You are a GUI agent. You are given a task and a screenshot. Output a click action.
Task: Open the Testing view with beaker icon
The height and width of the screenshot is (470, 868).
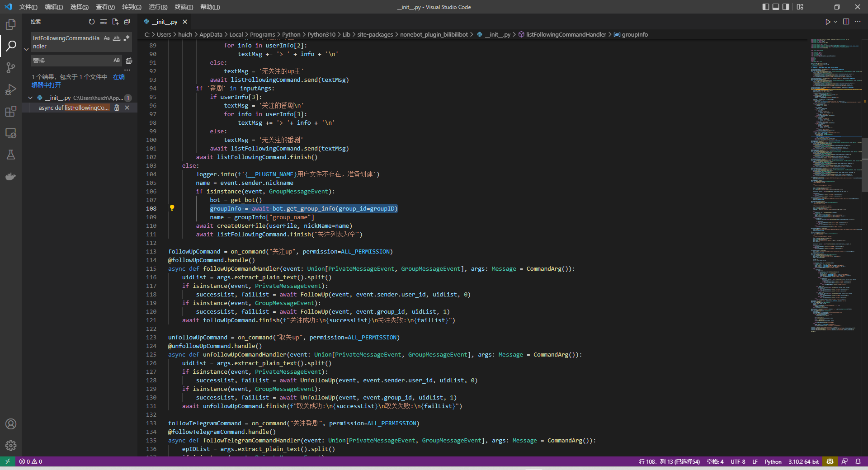click(10, 155)
